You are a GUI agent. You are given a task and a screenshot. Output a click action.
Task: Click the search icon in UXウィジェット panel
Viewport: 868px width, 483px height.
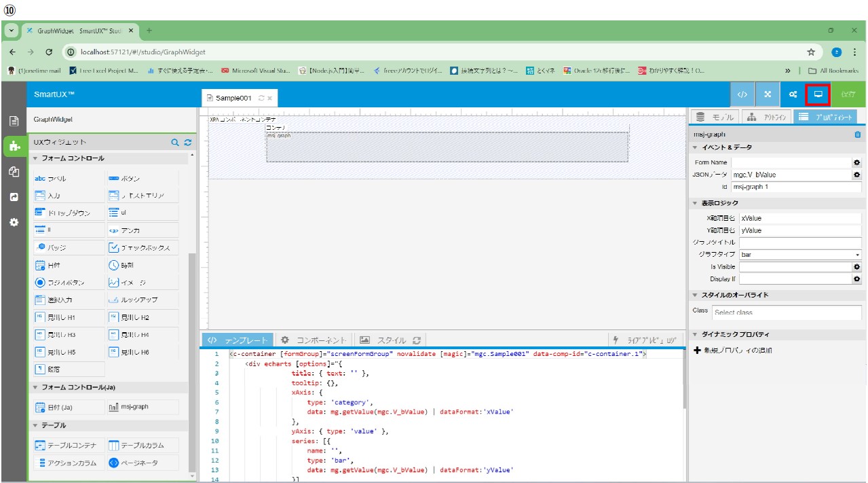pyautogui.click(x=175, y=143)
